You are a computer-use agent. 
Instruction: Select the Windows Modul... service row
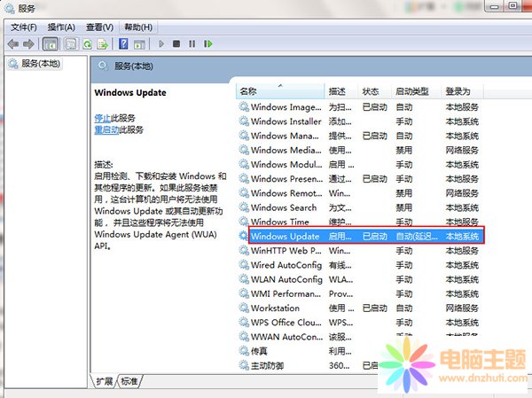tap(360, 165)
